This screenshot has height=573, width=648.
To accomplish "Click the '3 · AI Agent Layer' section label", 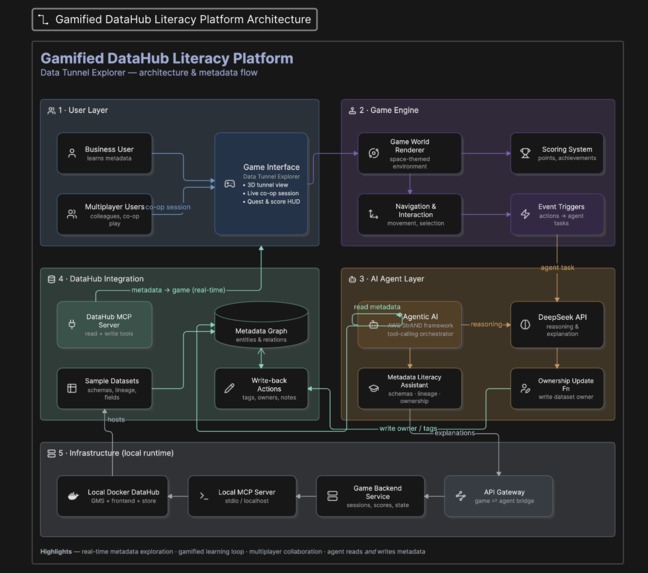I will [392, 279].
